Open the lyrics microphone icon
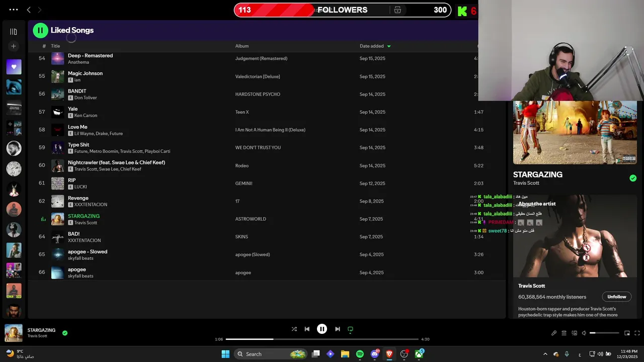644x362 pixels. (554, 333)
